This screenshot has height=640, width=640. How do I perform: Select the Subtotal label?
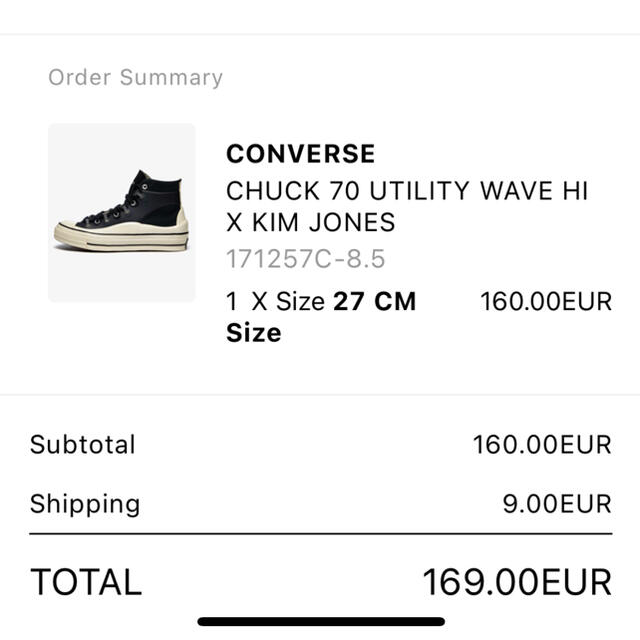pyautogui.click(x=82, y=444)
